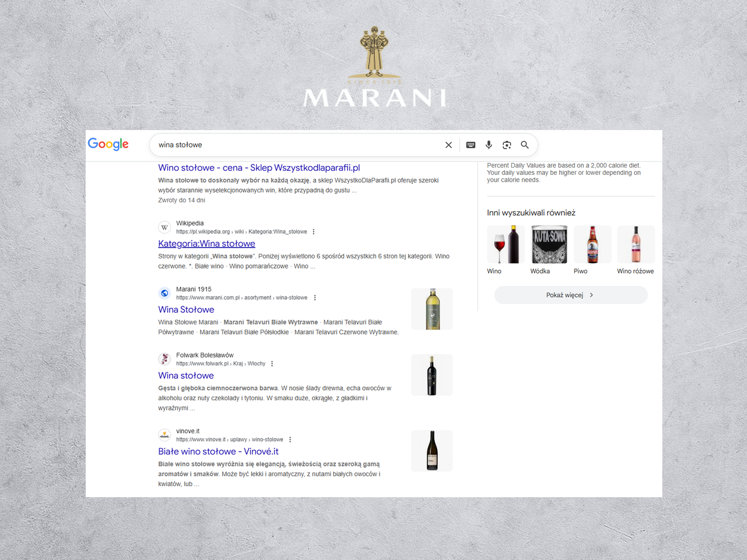Clear the search text with X icon
Screen dimensions: 747x560
pos(448,145)
